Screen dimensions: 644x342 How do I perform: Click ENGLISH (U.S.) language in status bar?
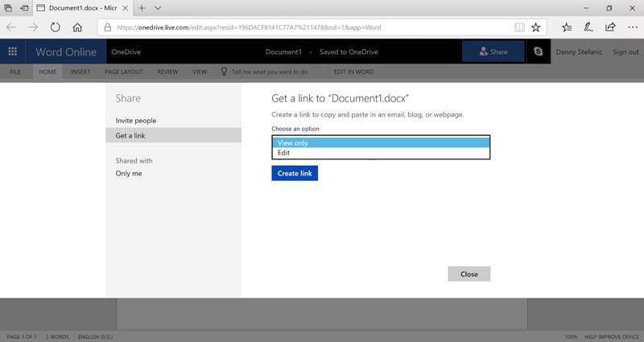[x=95, y=336]
